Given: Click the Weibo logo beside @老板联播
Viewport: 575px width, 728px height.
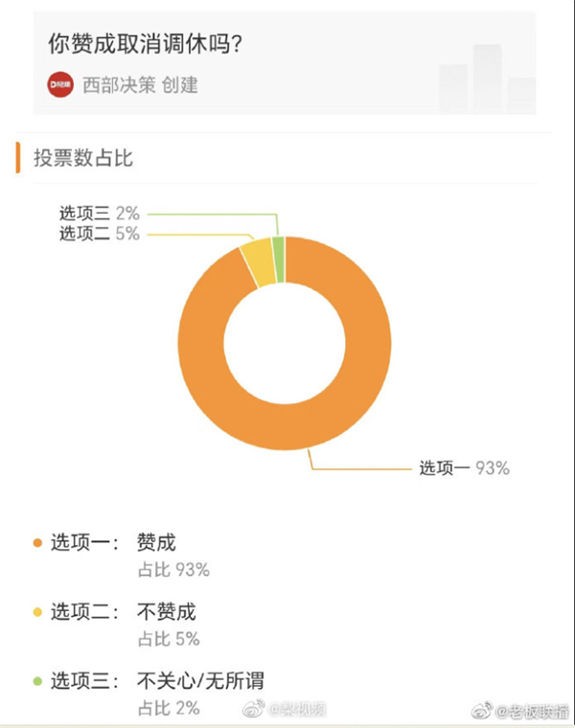Looking at the screenshot, I should (483, 711).
